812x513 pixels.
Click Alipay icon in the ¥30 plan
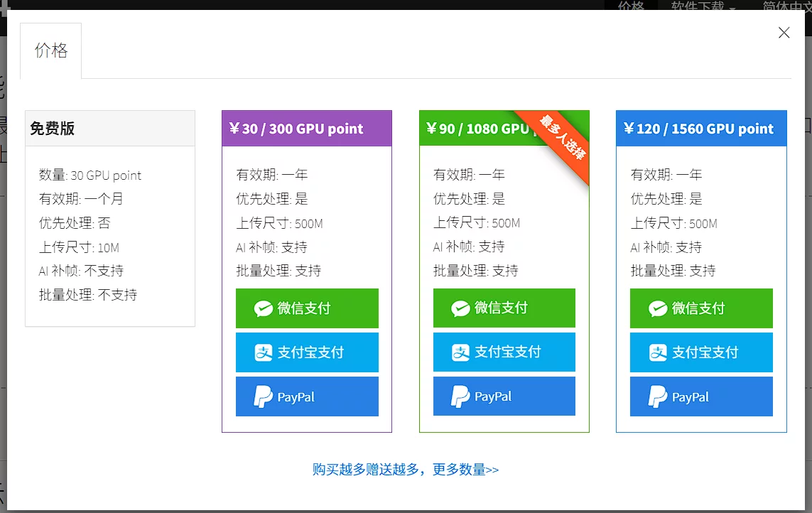(x=264, y=352)
